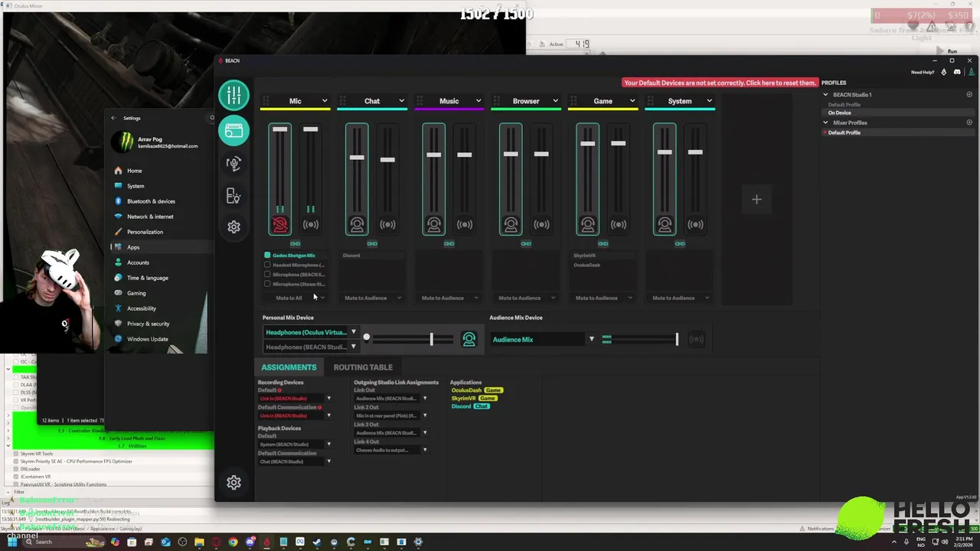Switch to the Routing Table tab

tap(363, 367)
